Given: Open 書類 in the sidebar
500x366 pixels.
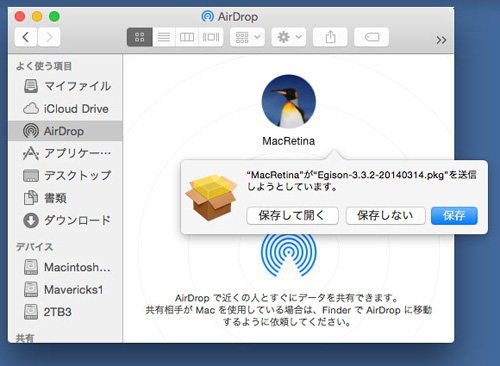Looking at the screenshot, I should (65, 198).
